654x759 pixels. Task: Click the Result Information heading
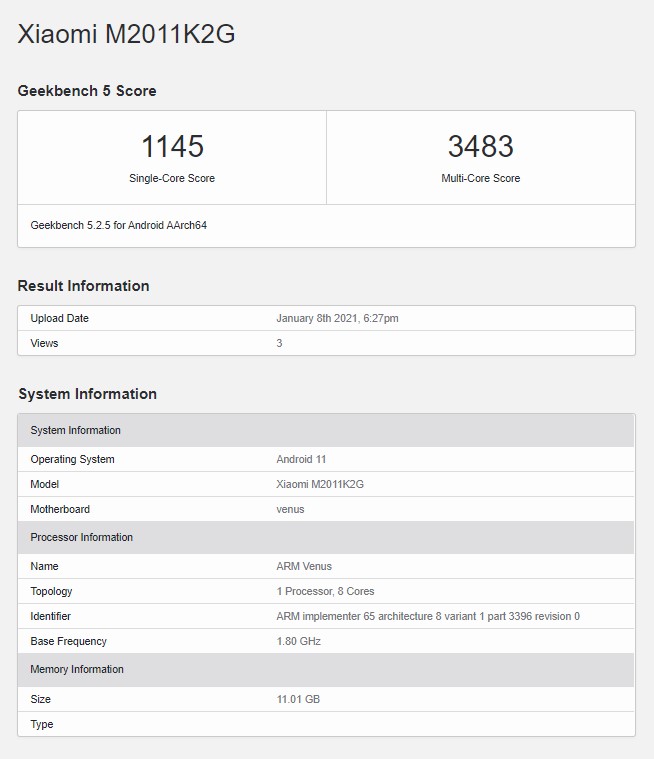(83, 286)
